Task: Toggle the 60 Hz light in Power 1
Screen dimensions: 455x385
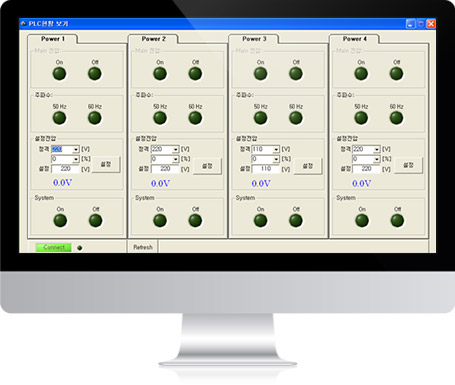Action: (x=95, y=118)
